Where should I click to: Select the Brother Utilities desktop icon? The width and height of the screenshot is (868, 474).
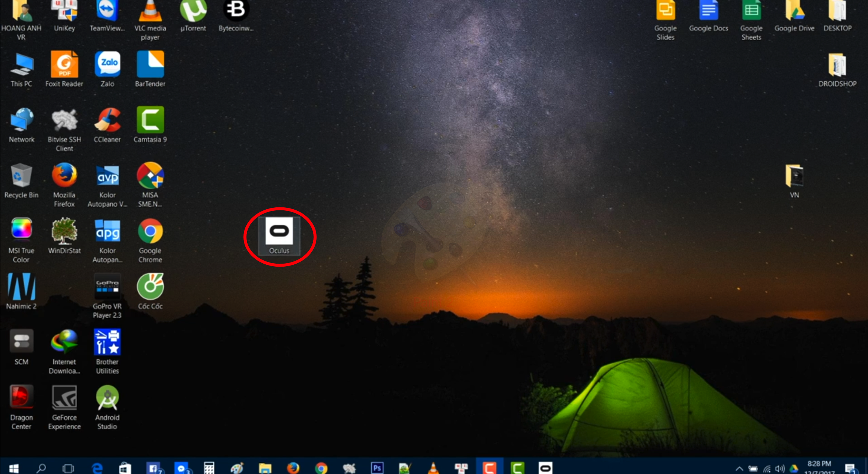(107, 352)
